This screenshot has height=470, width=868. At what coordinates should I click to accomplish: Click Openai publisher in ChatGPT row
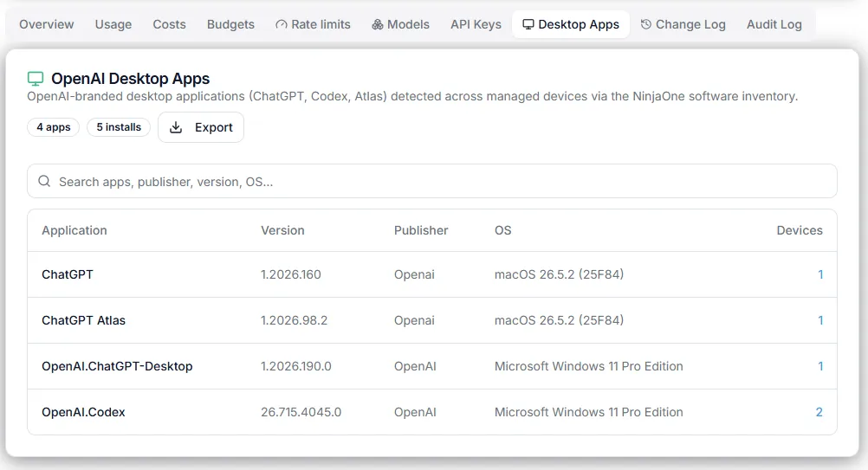pyautogui.click(x=414, y=274)
